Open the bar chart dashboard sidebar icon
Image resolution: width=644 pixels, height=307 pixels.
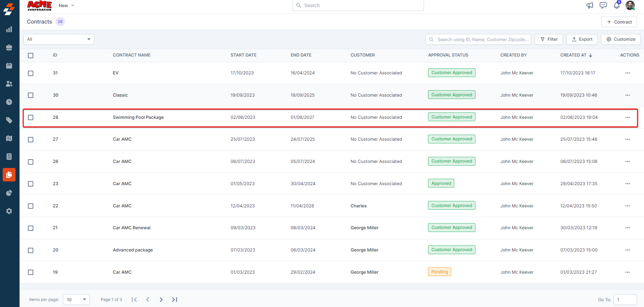click(x=9, y=30)
